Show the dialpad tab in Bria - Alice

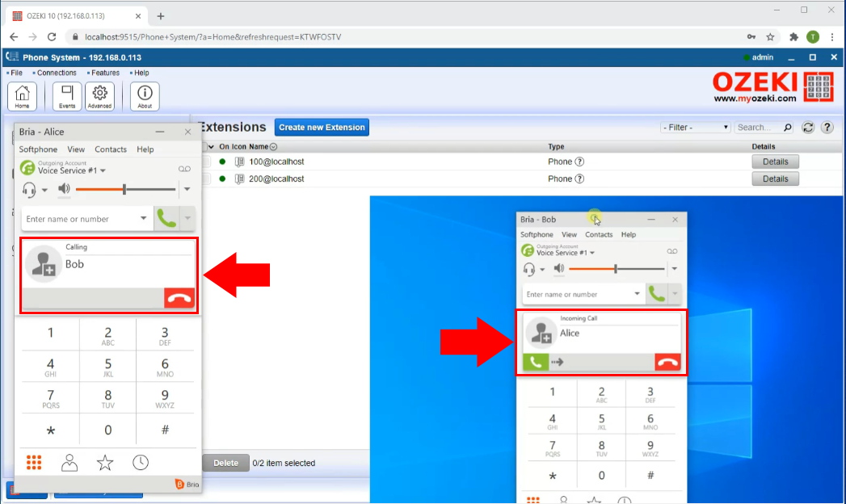pos(34,463)
